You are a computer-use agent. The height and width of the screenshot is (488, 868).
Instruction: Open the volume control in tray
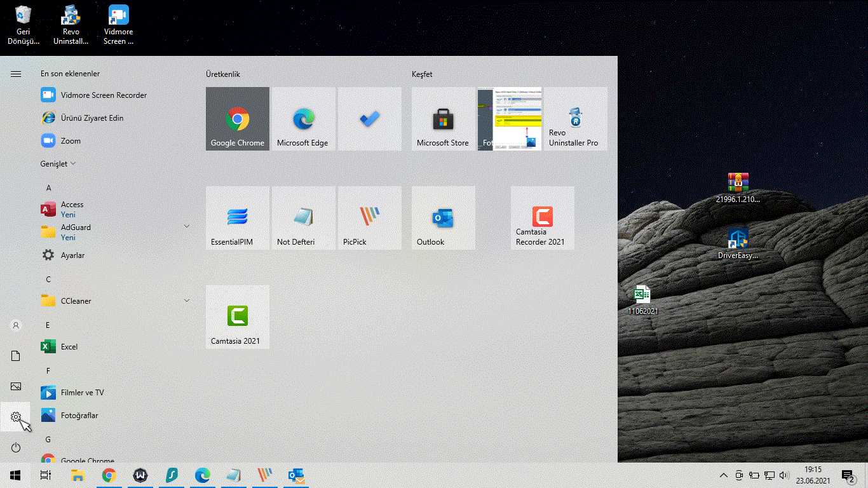coord(784,475)
